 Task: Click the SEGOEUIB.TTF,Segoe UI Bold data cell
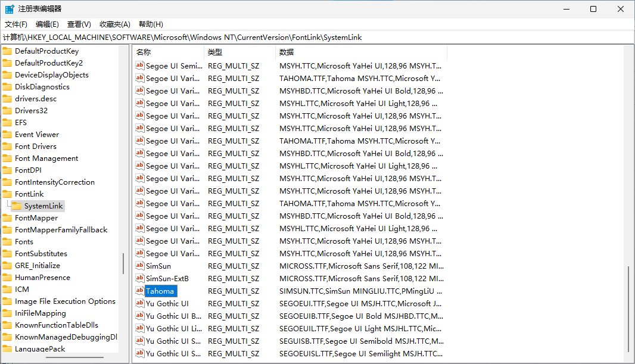(361, 316)
